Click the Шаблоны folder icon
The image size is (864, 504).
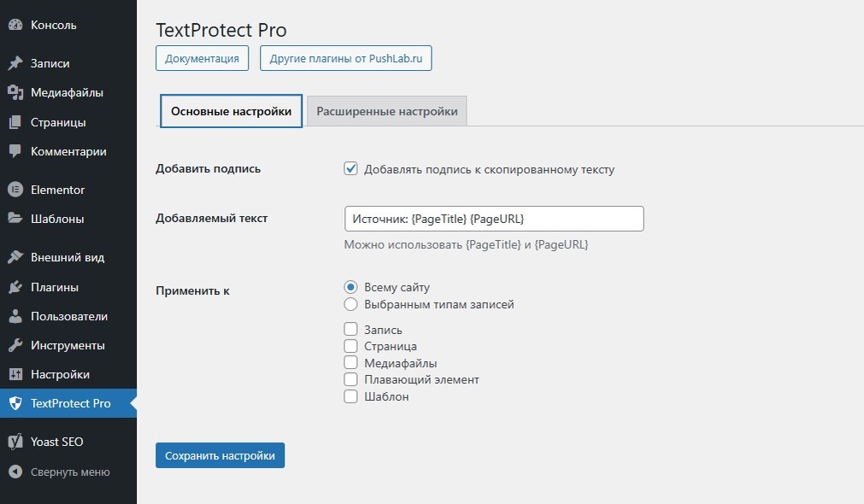(15, 219)
